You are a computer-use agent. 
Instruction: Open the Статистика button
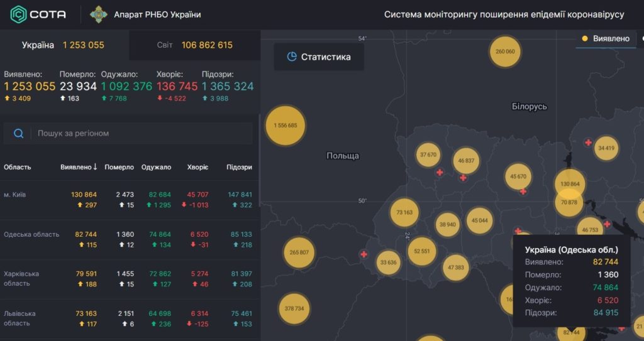coord(319,57)
